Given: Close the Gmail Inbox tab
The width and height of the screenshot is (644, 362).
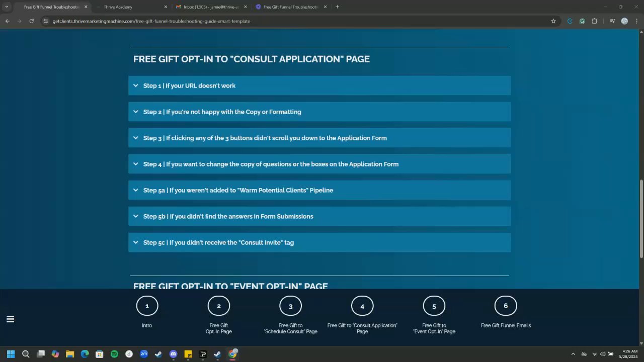Looking at the screenshot, I should tap(246, 7).
